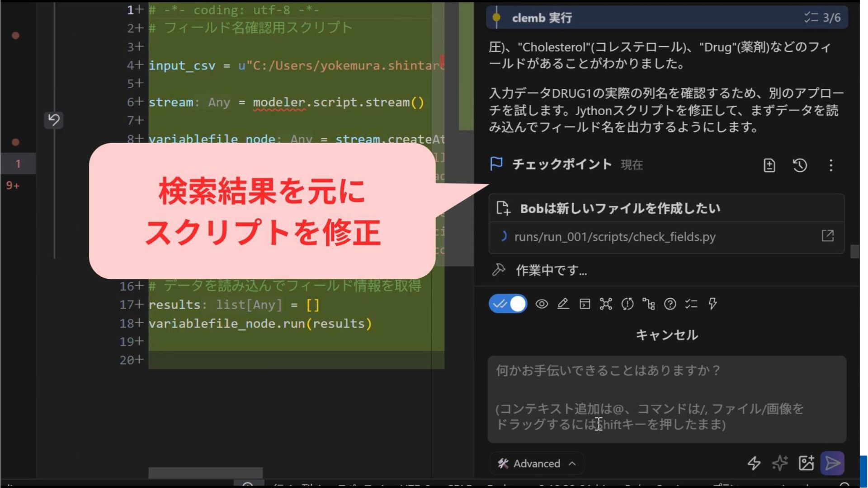Expand the Advanced mode dropdown
The image size is (868, 488).
click(x=536, y=463)
